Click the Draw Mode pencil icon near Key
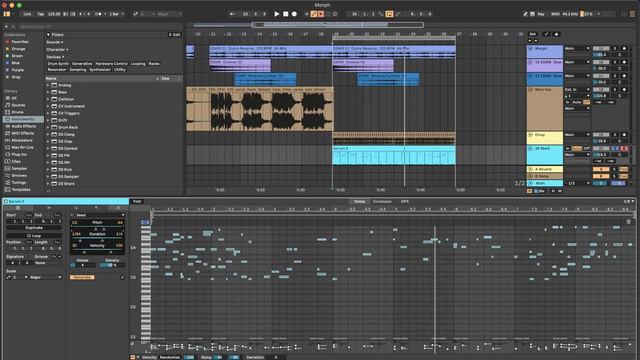 click(x=525, y=14)
